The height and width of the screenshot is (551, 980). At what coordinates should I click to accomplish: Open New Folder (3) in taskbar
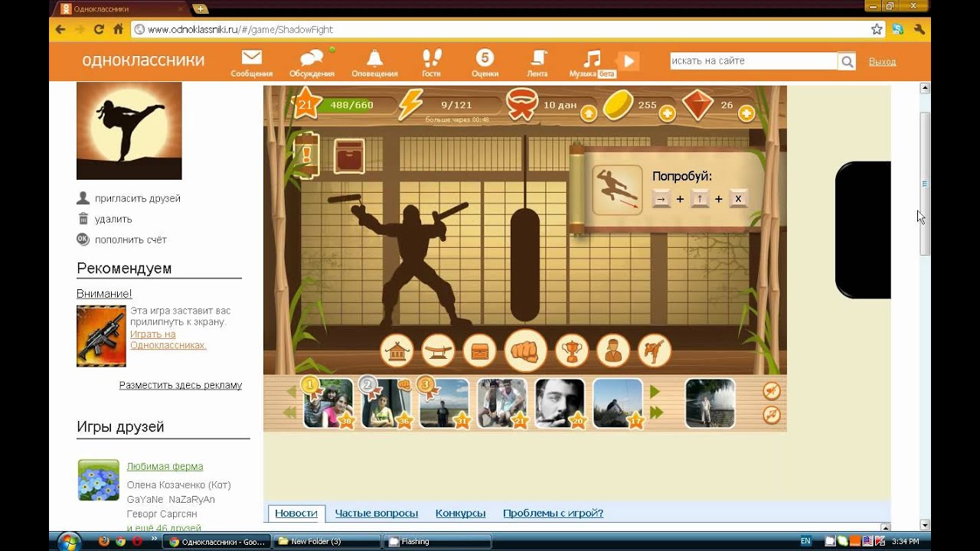(328, 541)
